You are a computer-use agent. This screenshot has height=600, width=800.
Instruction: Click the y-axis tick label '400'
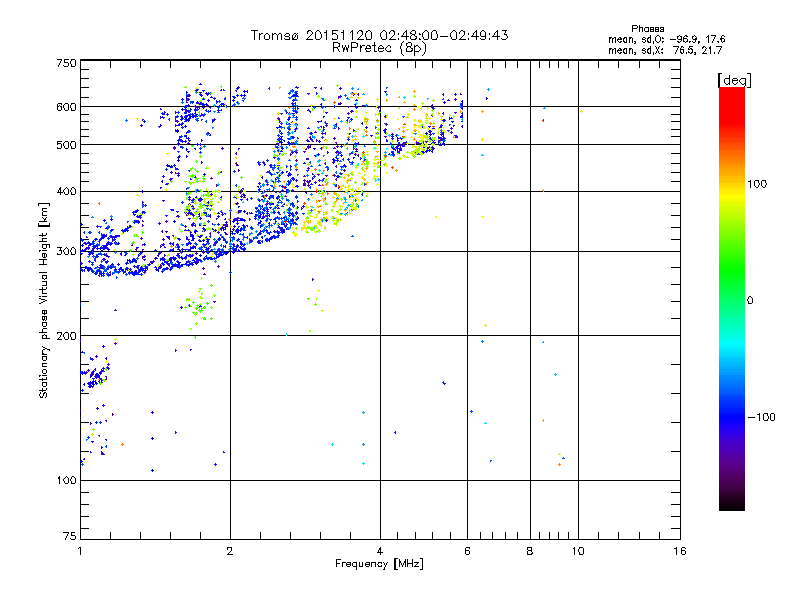point(66,192)
